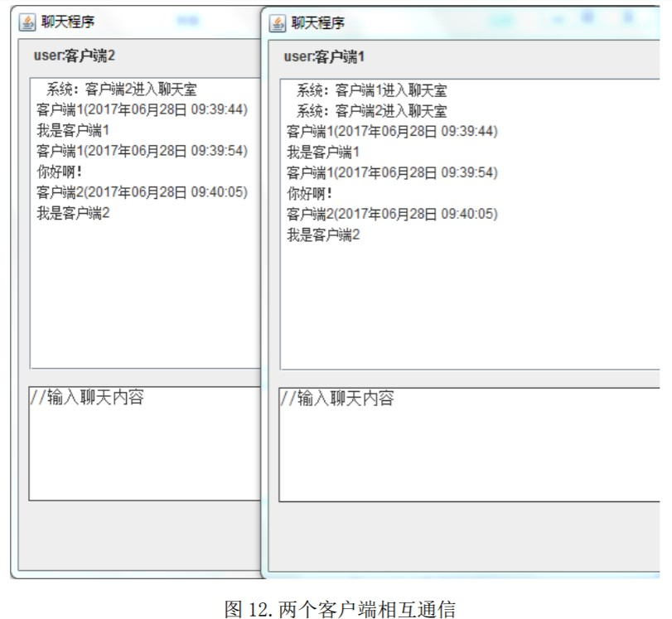Click the message "我是客户端2" in the 客户端1 window
672x619 pixels.
pyautogui.click(x=323, y=235)
